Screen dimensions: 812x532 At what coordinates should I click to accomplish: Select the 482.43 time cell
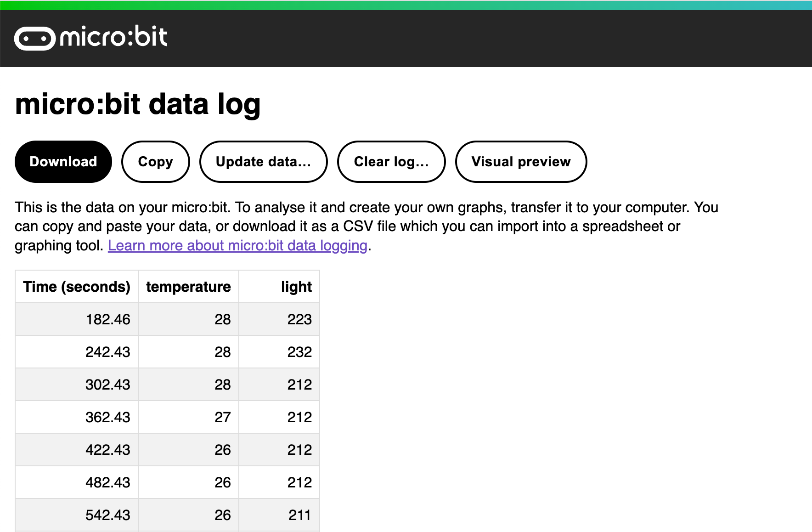point(77,482)
